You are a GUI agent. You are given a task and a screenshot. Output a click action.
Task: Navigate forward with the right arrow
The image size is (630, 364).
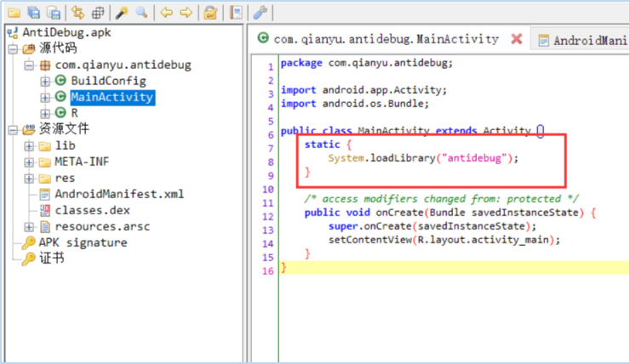(186, 13)
